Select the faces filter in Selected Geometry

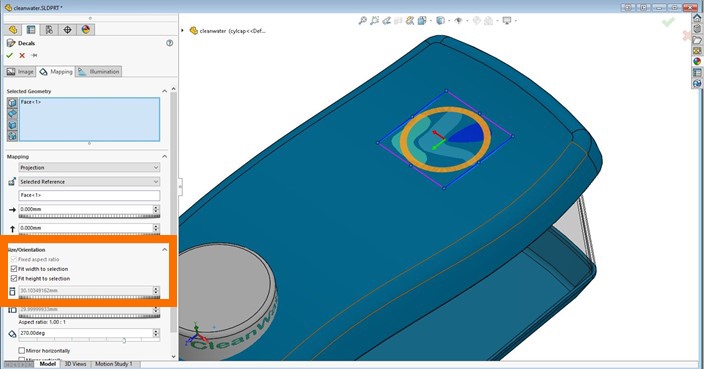click(12, 103)
